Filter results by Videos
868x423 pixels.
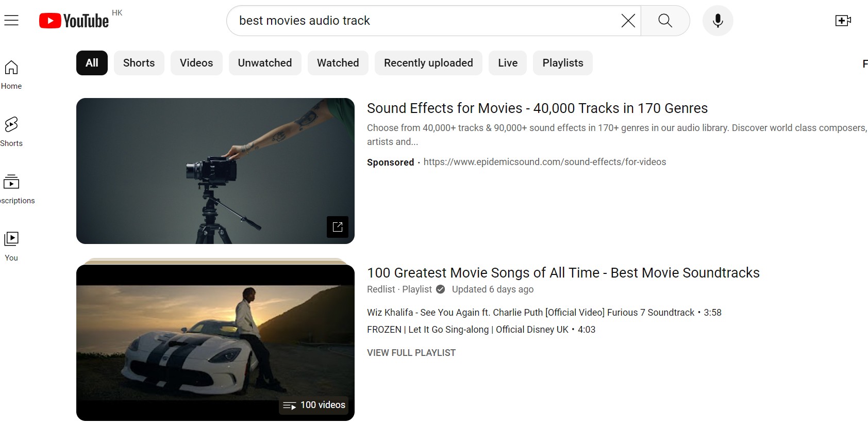pos(196,63)
